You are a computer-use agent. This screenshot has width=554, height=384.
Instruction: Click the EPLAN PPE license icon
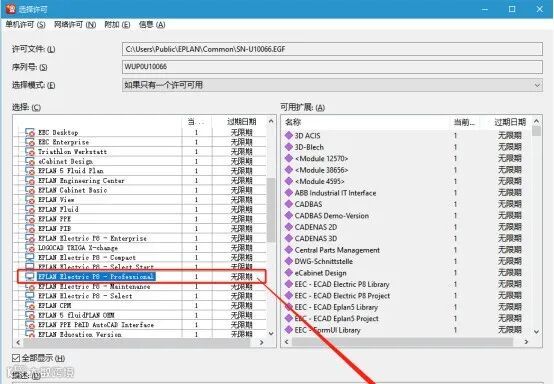(30, 219)
